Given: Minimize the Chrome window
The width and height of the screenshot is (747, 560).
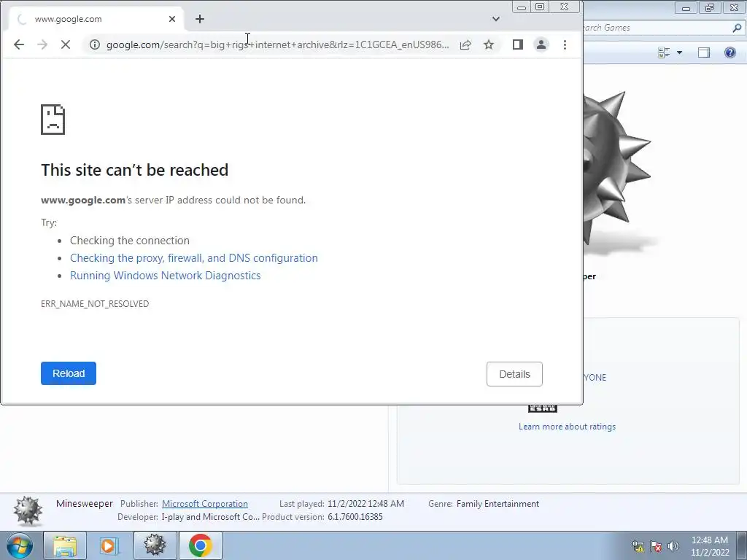Looking at the screenshot, I should click(x=521, y=7).
